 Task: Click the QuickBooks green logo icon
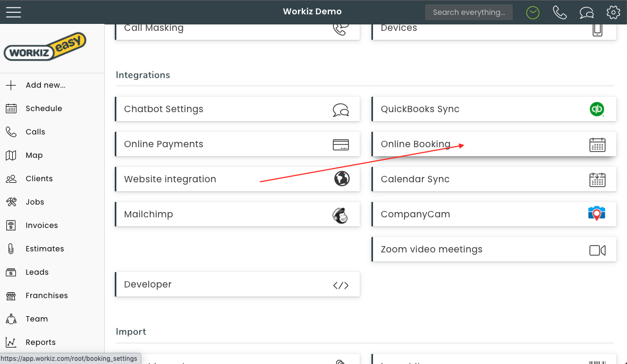click(597, 109)
